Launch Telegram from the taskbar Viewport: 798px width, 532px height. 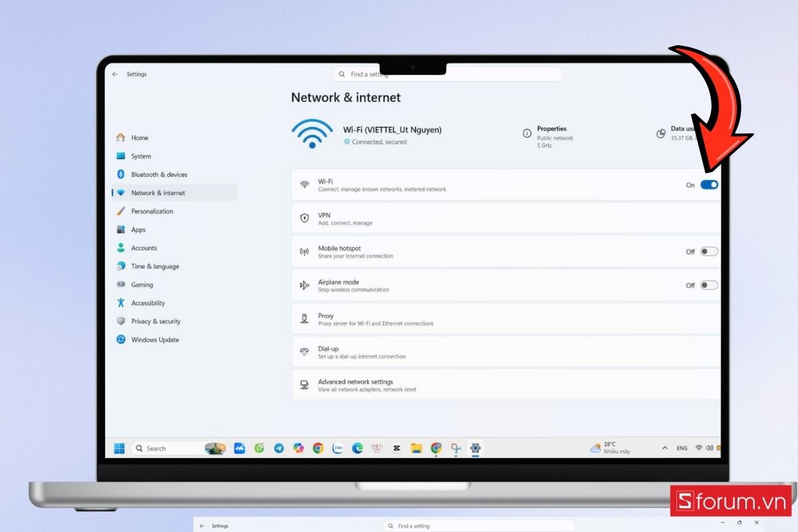[279, 448]
